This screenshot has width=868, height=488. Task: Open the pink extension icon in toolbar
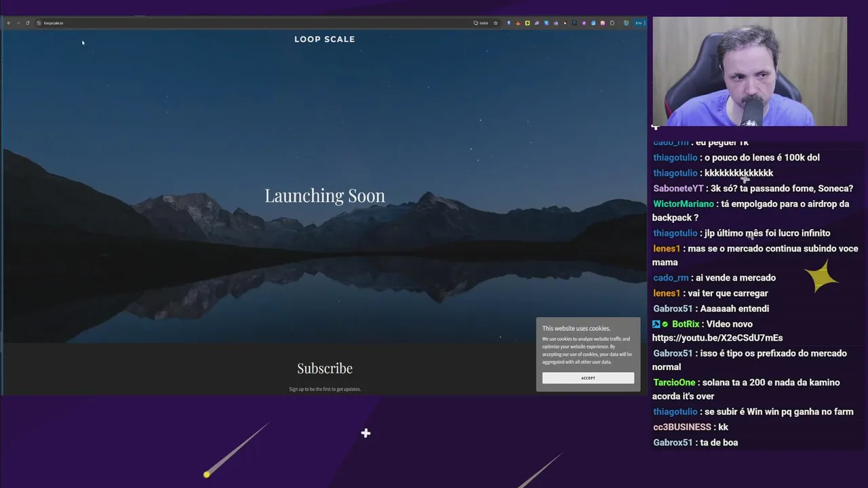[x=603, y=23]
